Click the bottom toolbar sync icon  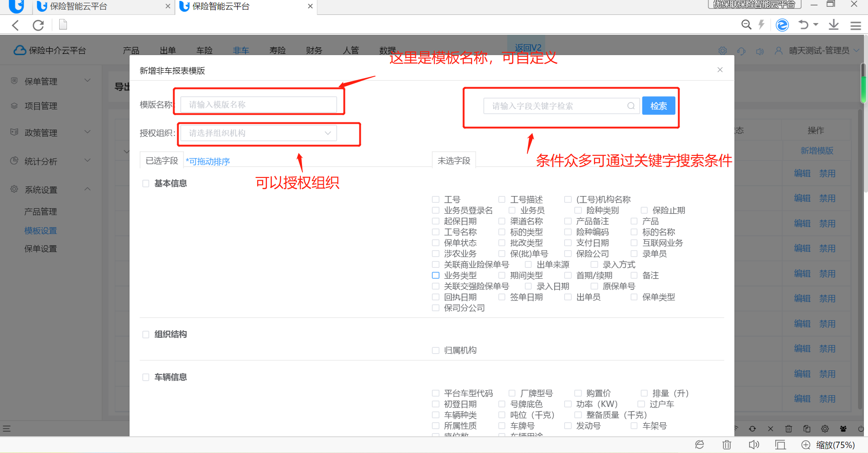pyautogui.click(x=752, y=429)
